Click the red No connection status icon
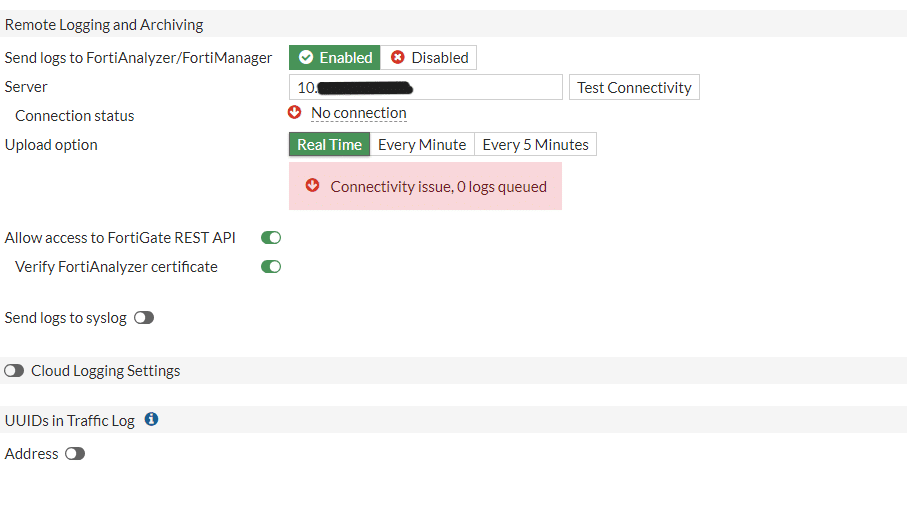Viewport: 907px width, 528px height. [294, 112]
